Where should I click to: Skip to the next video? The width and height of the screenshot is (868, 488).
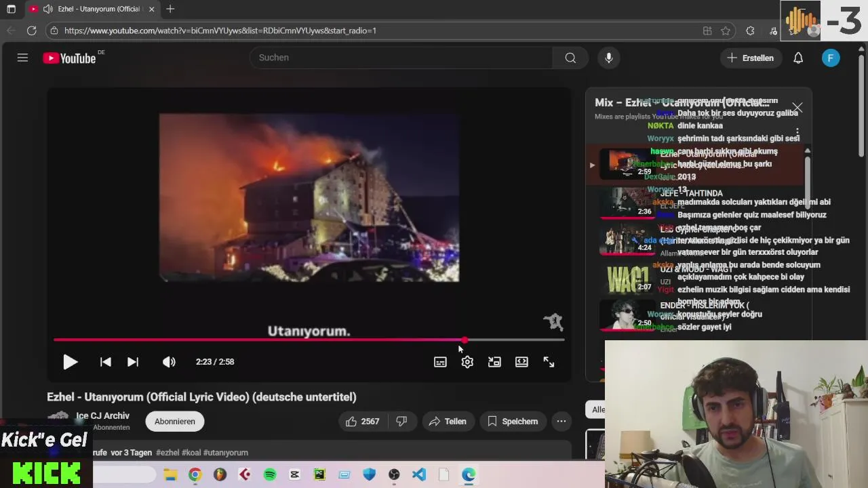pos(133,362)
